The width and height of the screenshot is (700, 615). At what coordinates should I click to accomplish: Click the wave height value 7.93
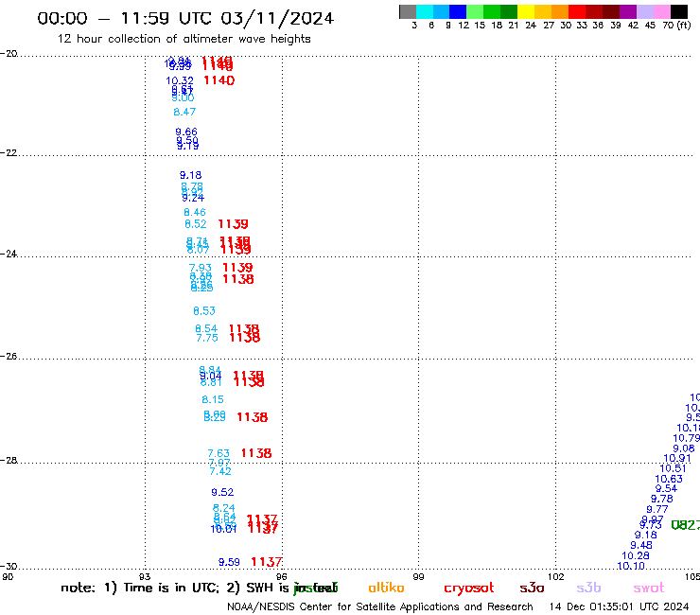pos(200,268)
